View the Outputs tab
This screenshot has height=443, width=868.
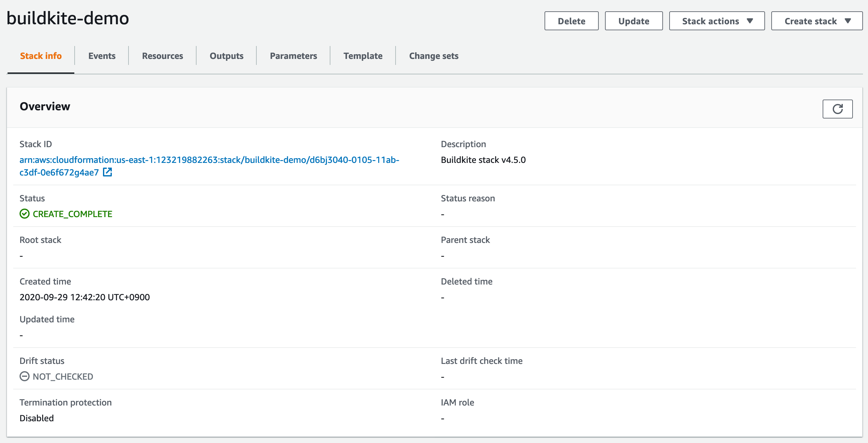(226, 56)
